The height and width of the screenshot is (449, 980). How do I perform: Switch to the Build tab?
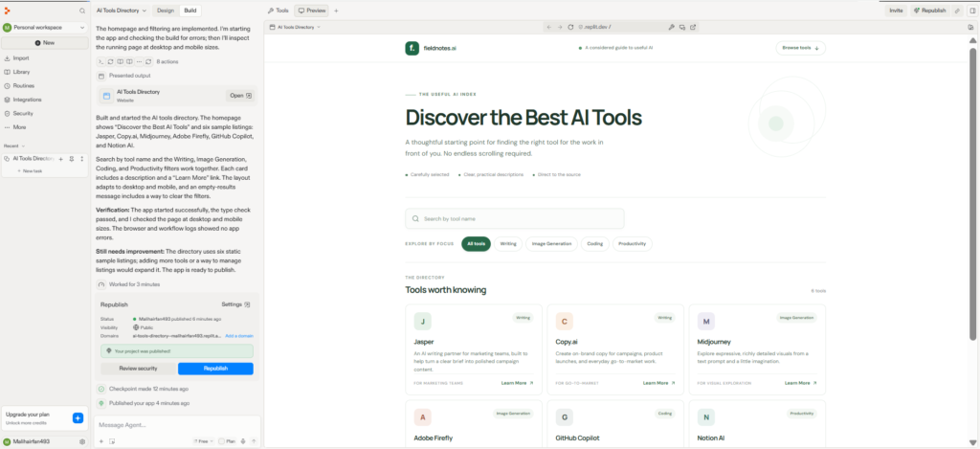[190, 11]
